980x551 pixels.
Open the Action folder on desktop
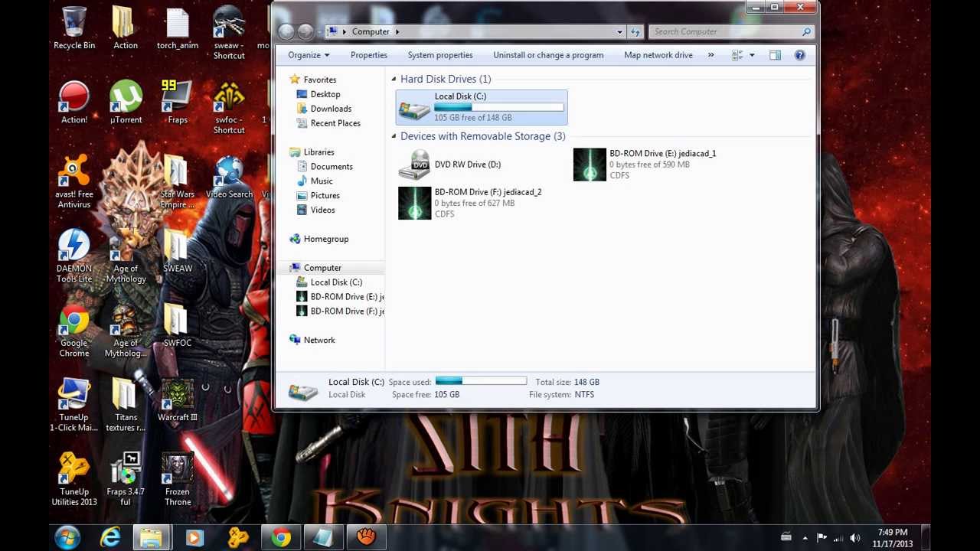click(126, 28)
